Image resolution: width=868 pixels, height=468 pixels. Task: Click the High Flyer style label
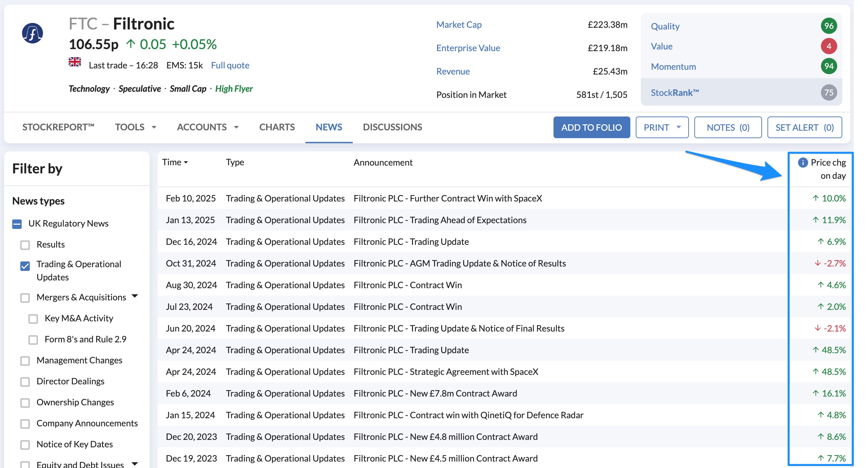click(x=234, y=89)
